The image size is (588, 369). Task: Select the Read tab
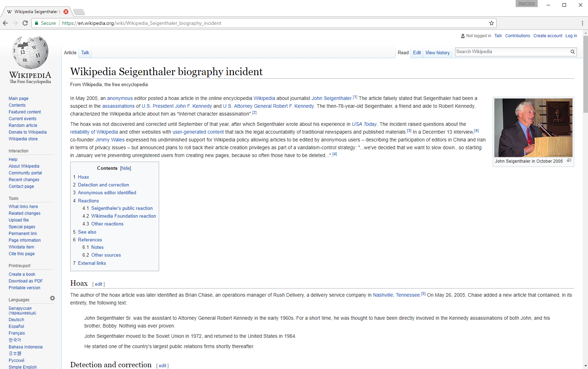coord(403,52)
